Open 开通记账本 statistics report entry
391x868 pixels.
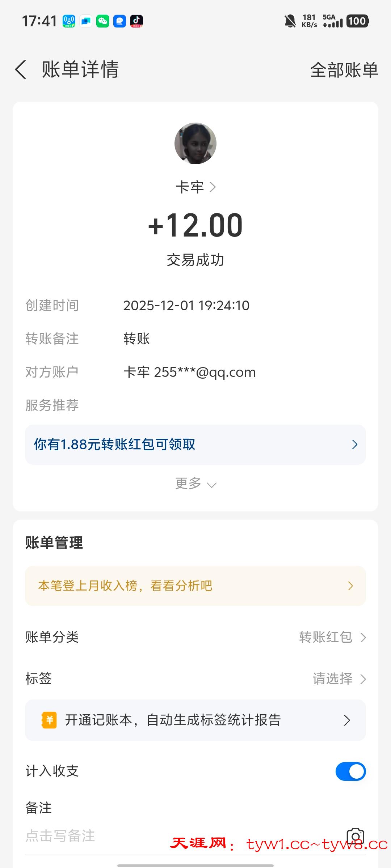coord(195,720)
